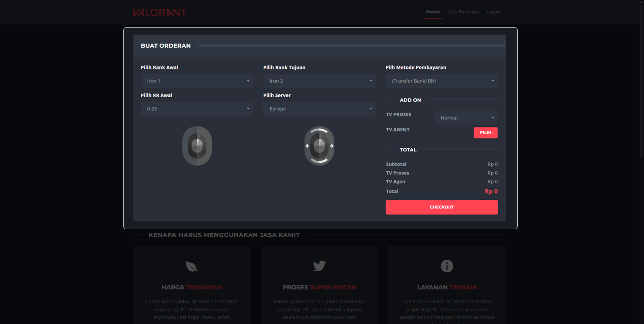Expand the payment method dropdown

pos(442,81)
